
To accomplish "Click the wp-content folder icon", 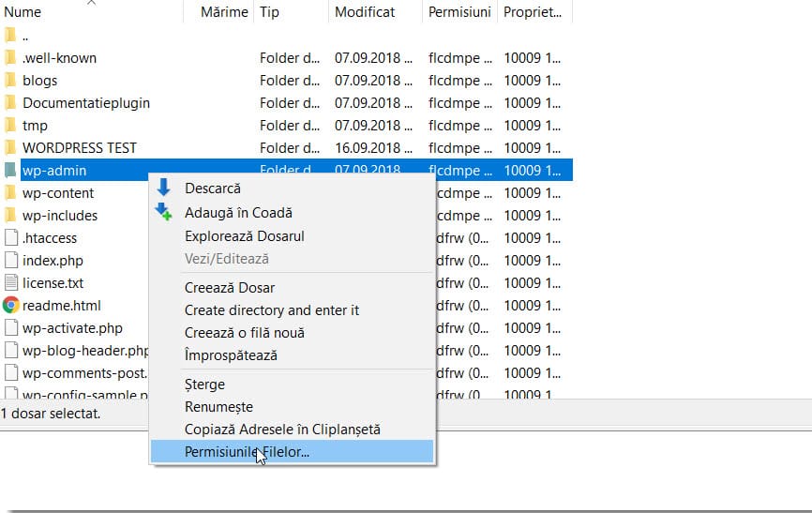I will 10,192.
